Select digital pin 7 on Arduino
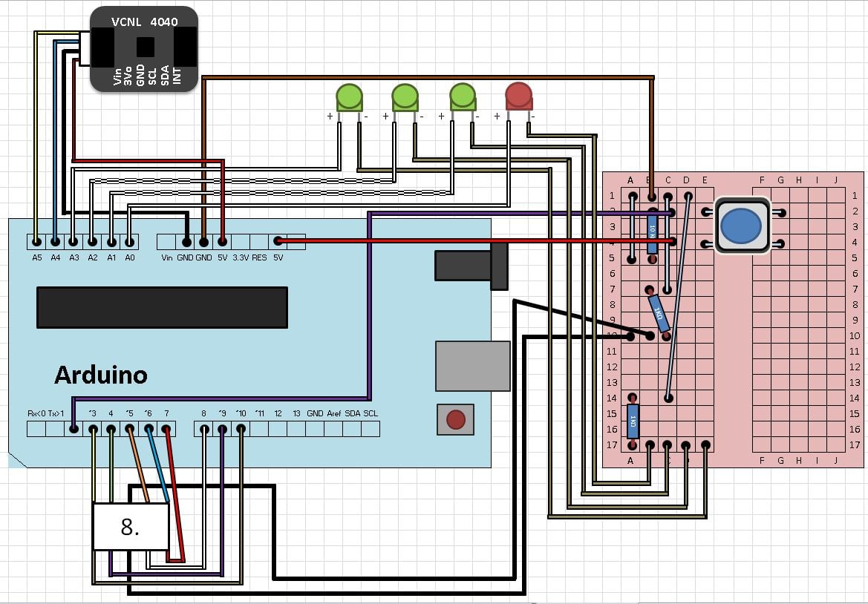The height and width of the screenshot is (604, 868). (x=166, y=428)
